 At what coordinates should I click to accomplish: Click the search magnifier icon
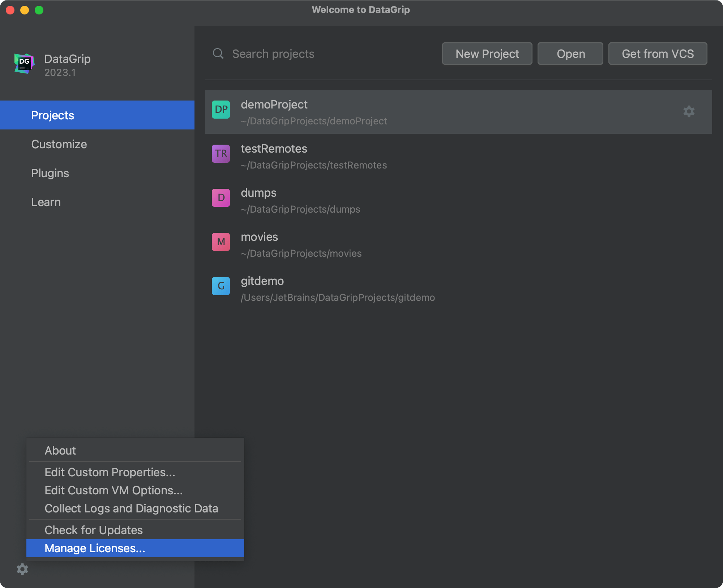click(218, 54)
